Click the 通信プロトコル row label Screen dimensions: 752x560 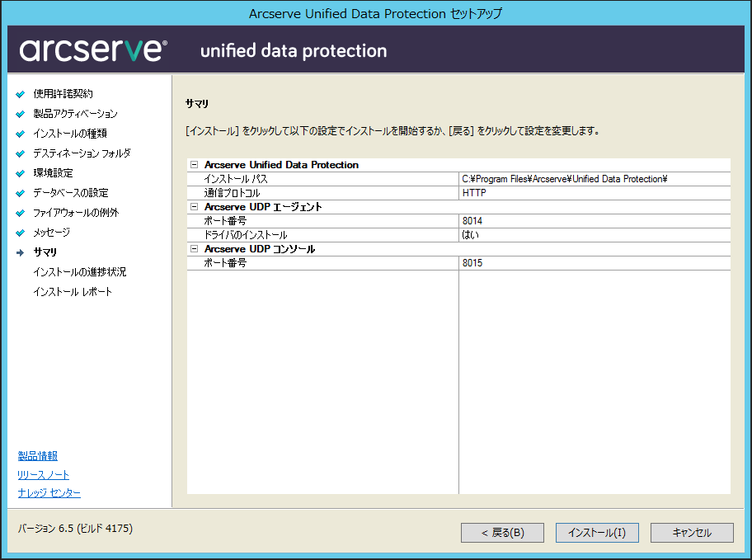click(x=233, y=193)
